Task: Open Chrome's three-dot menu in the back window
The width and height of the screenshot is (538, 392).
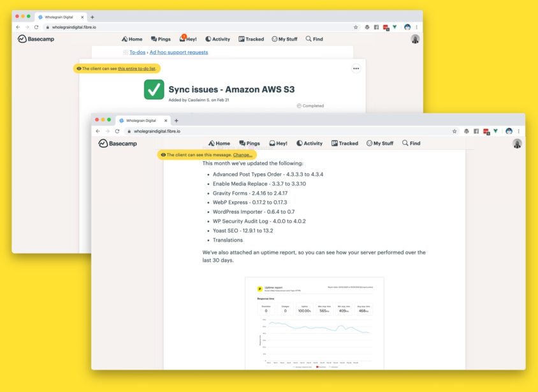Action: 416,27
